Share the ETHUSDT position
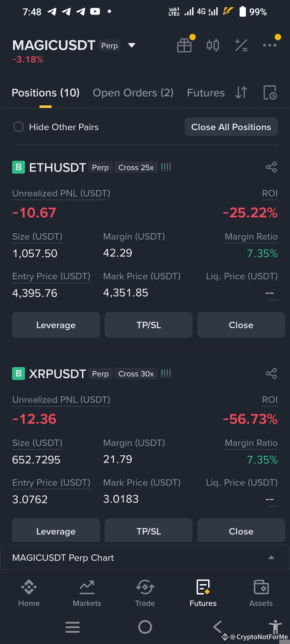Viewport: 290px width, 644px height. [x=271, y=167]
